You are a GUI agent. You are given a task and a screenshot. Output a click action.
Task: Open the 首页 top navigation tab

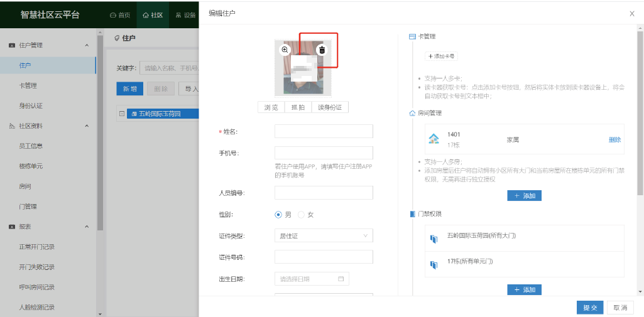pyautogui.click(x=120, y=14)
